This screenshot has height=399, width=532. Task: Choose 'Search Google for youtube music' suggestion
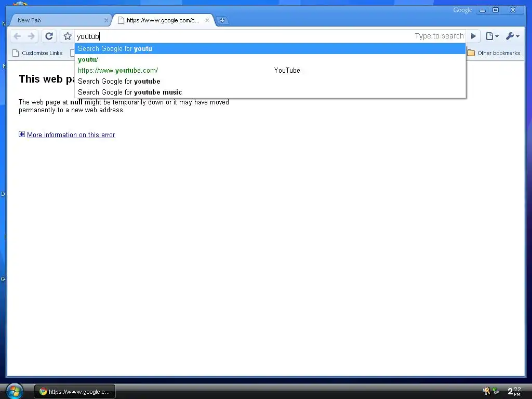270,92
